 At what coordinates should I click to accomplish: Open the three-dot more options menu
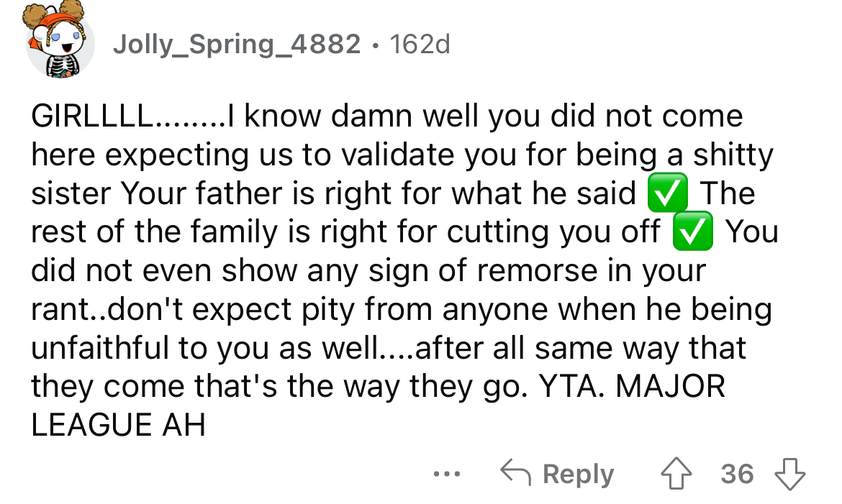(x=446, y=475)
